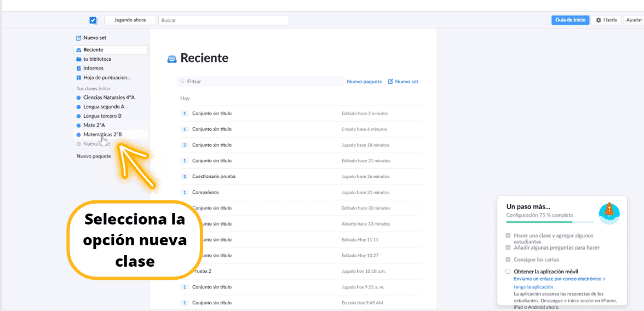Open set Editado Hoy 10:27

(x=301, y=255)
